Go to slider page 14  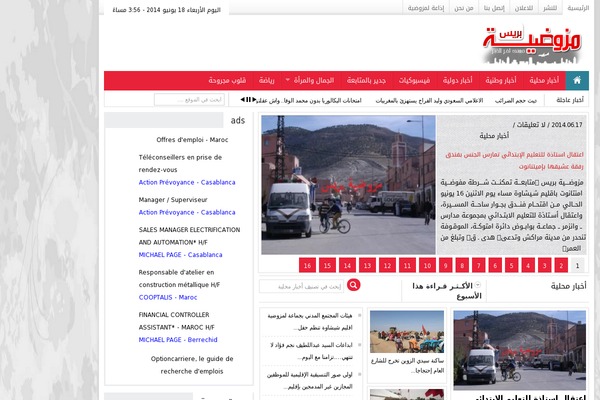(x=347, y=265)
